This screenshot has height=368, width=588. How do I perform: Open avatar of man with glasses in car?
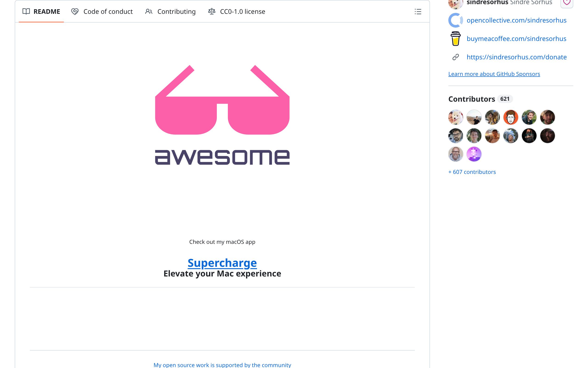tap(455, 135)
